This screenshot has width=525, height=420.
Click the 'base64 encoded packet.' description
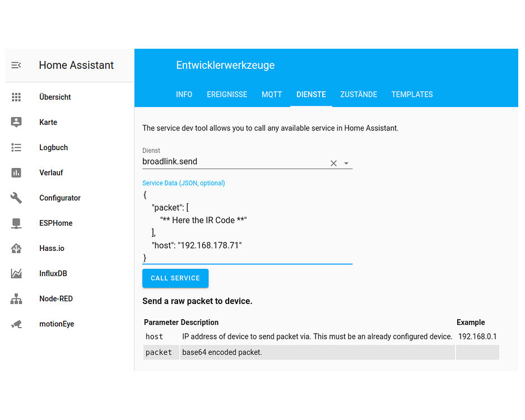(222, 352)
